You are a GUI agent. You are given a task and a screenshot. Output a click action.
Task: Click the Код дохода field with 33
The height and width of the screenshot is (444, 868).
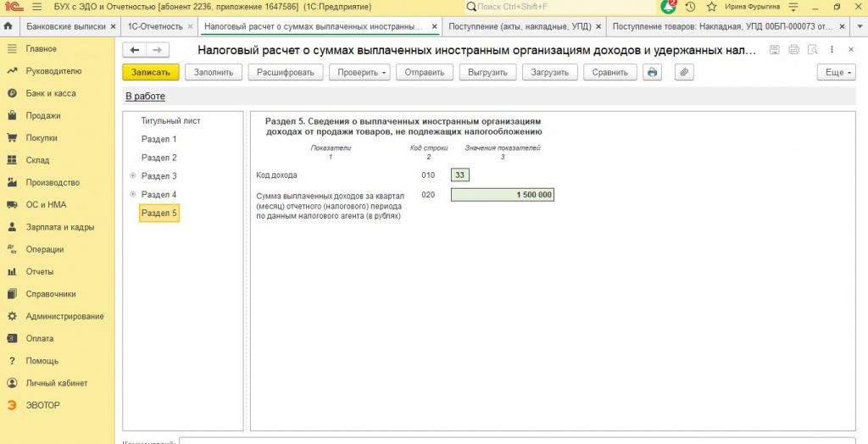coord(460,175)
